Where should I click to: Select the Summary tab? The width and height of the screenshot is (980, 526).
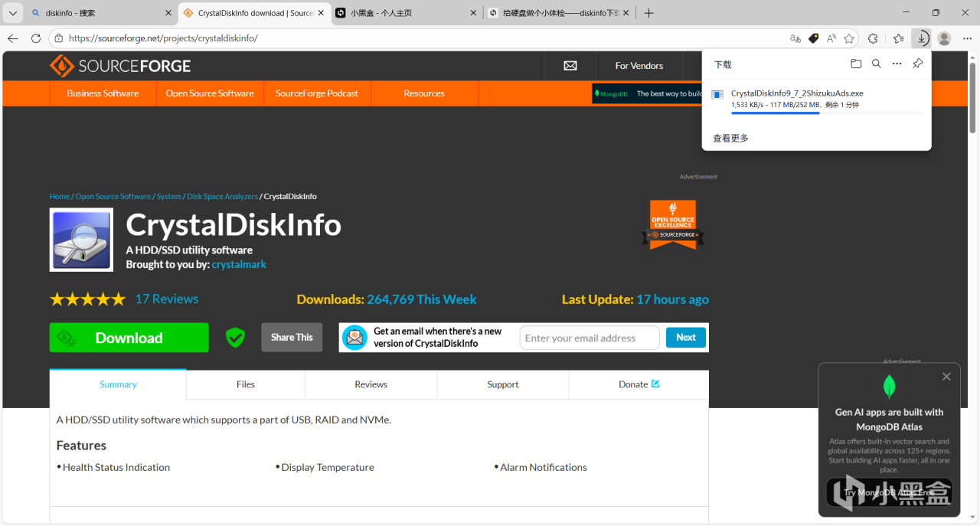(118, 384)
